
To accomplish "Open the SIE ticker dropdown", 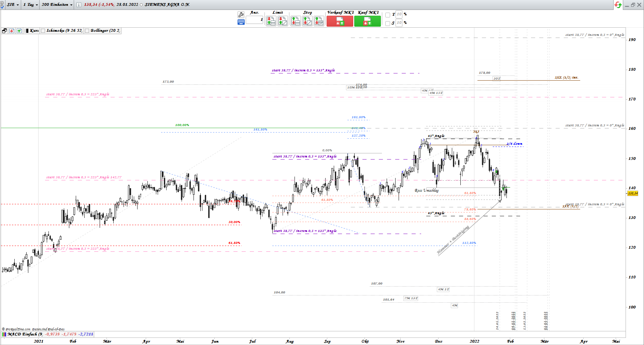I will tap(13, 5).
